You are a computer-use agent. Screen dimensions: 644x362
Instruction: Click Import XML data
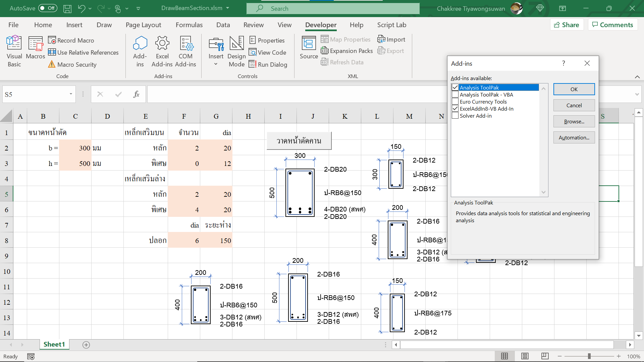pos(391,40)
